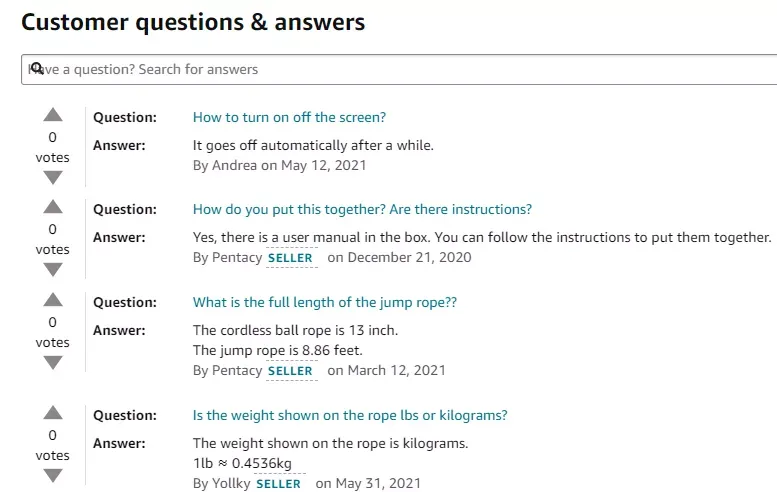Screen dimensions: 777x492
Task: Downvote the screen on/off question
Action: point(53,177)
